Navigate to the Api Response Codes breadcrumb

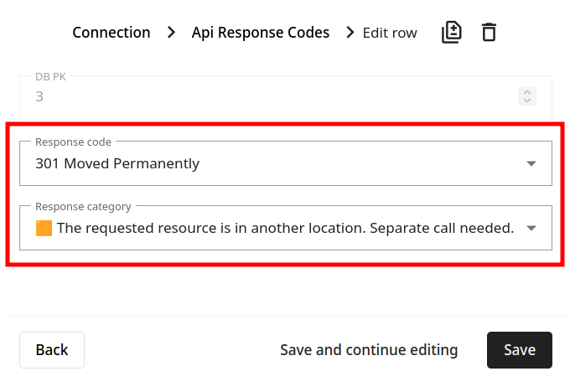point(261,33)
